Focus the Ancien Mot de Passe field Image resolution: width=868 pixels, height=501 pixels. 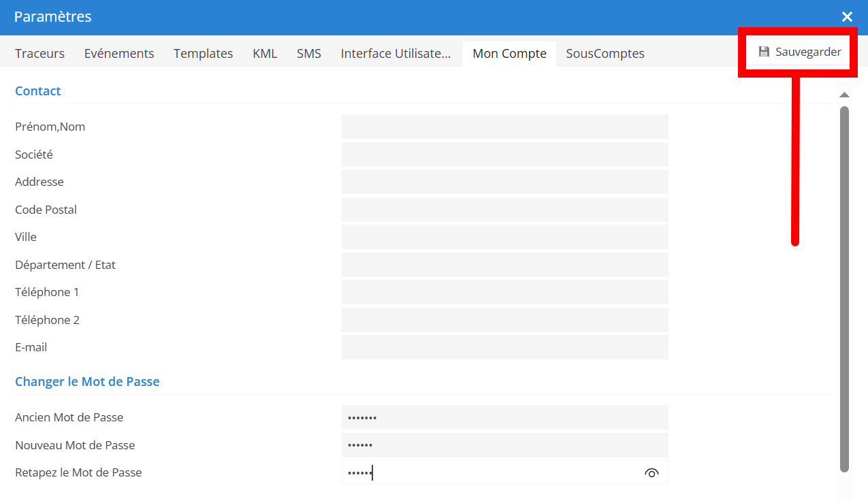(x=505, y=417)
